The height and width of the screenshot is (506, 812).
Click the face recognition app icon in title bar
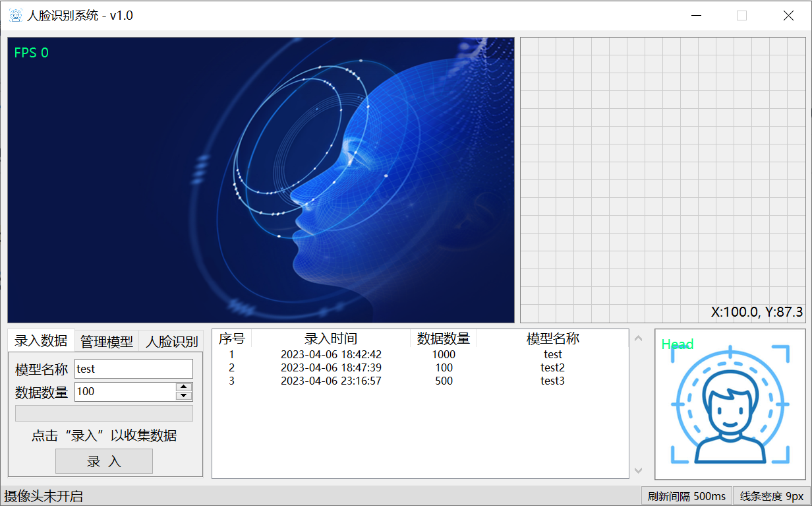[x=15, y=15]
